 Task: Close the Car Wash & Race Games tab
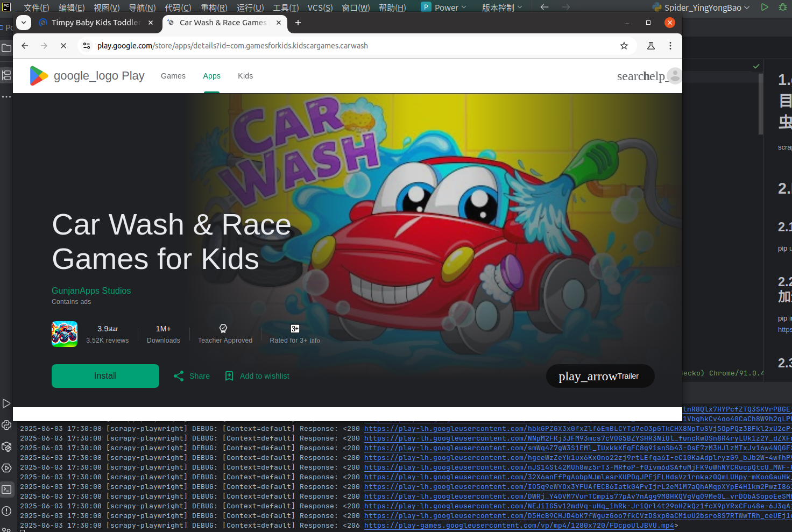click(279, 23)
